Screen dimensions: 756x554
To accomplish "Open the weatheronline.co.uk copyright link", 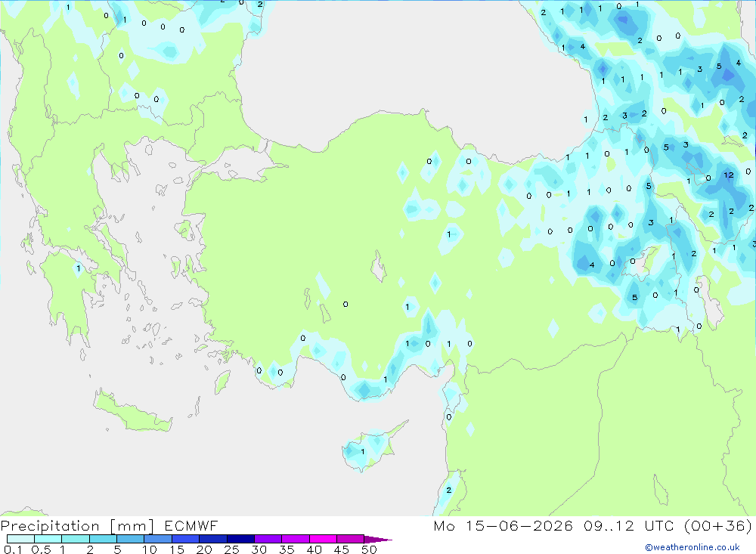I will (692, 547).
